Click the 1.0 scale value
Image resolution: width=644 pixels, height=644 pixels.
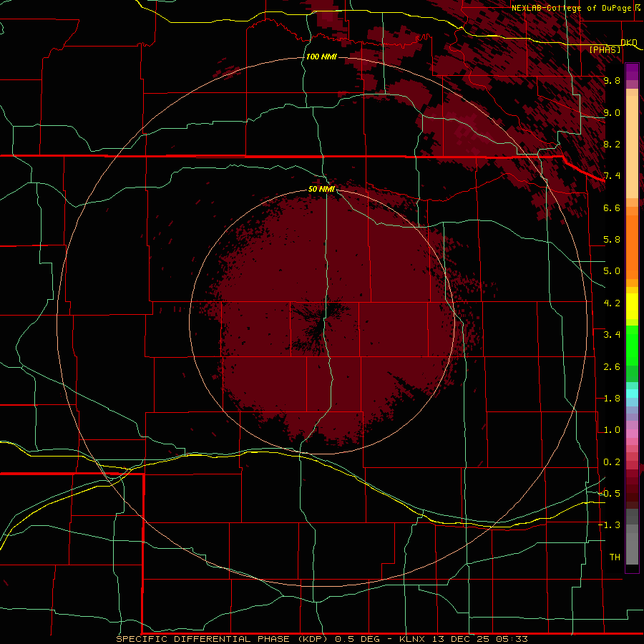(612, 430)
